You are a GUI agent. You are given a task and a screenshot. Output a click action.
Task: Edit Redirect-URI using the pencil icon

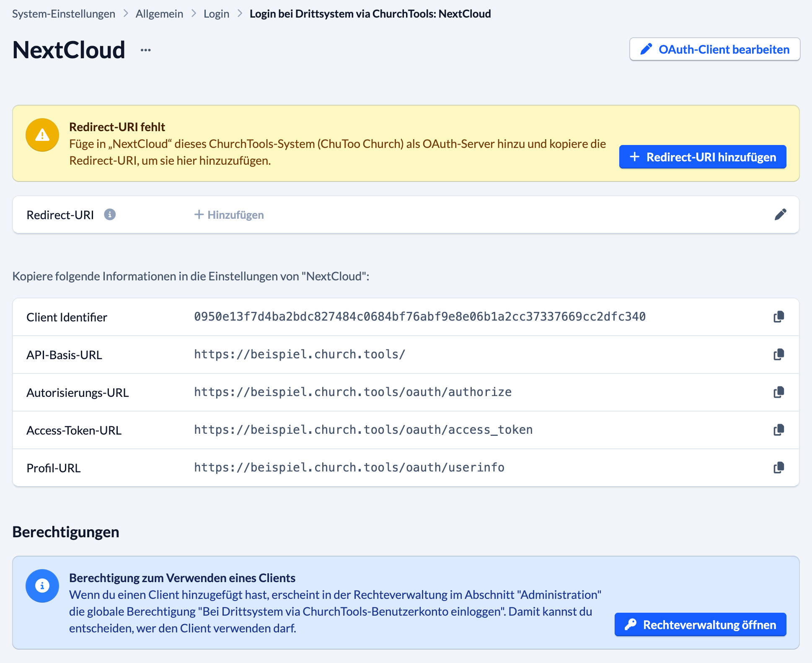(781, 214)
